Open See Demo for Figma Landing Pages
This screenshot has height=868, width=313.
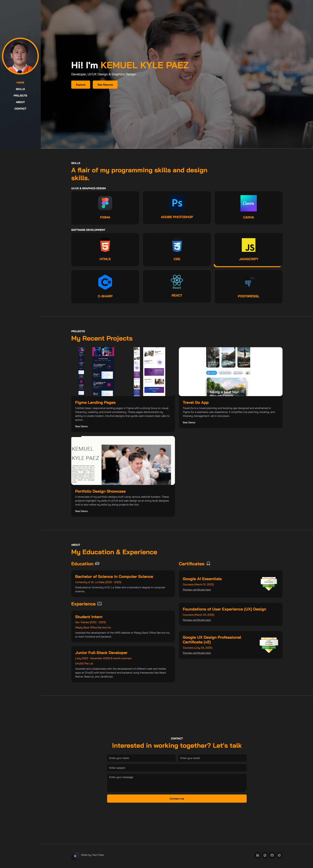(x=81, y=426)
